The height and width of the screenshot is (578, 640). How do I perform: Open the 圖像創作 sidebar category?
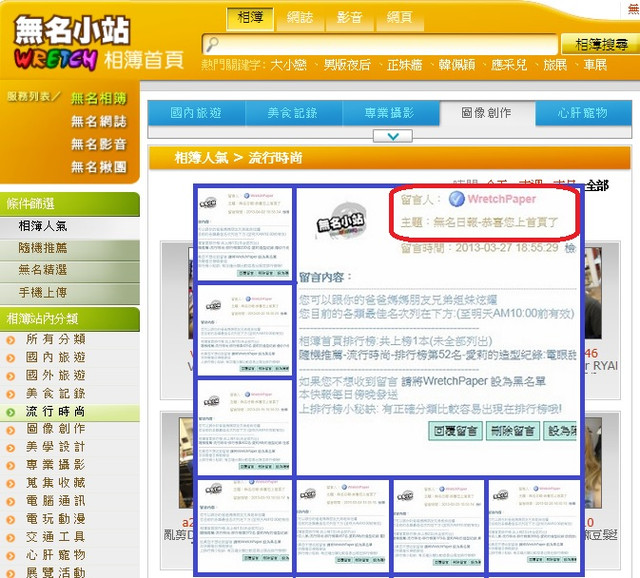coord(56,429)
